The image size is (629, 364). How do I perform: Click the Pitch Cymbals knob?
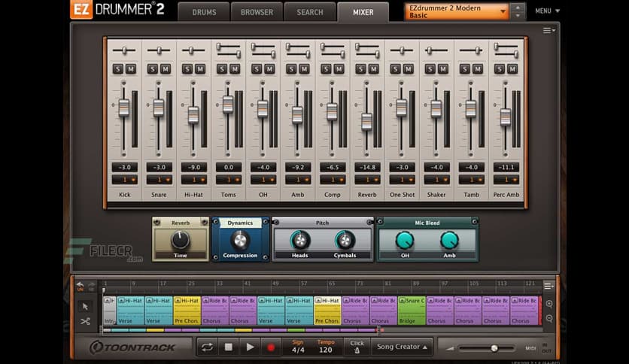[345, 241]
